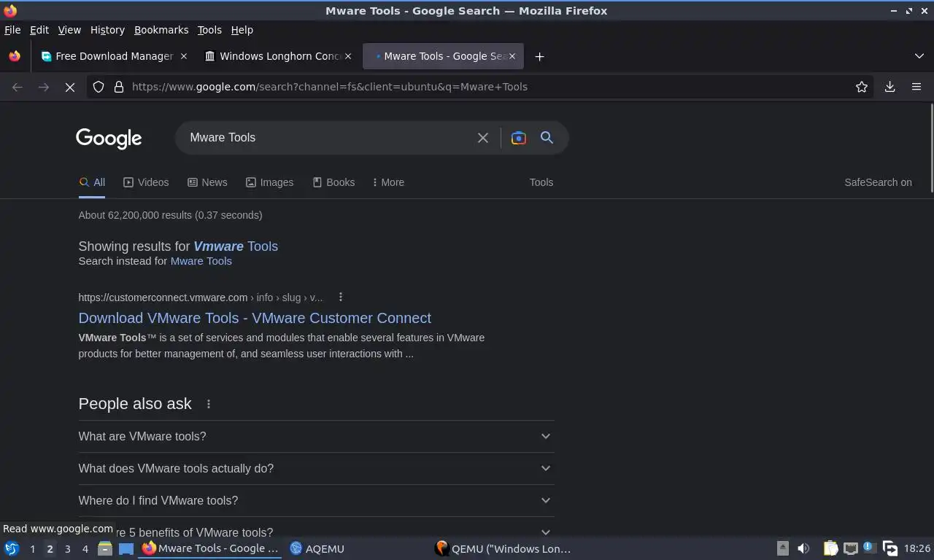This screenshot has height=560, width=934.
Task: Open the View menu
Action: (x=69, y=30)
